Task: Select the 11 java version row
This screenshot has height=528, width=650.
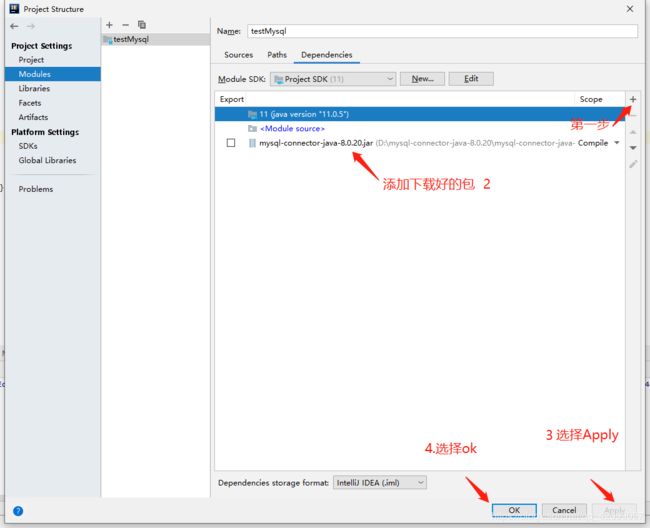Action: tap(420, 114)
